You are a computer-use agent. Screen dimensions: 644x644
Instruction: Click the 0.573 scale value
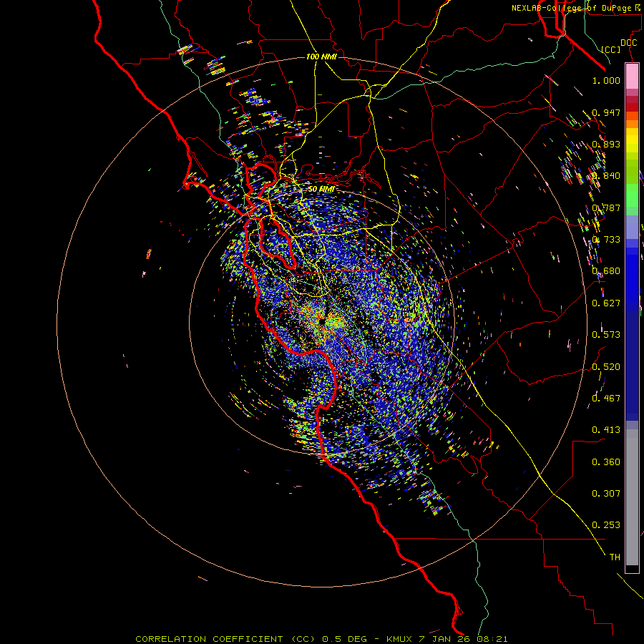tap(606, 335)
